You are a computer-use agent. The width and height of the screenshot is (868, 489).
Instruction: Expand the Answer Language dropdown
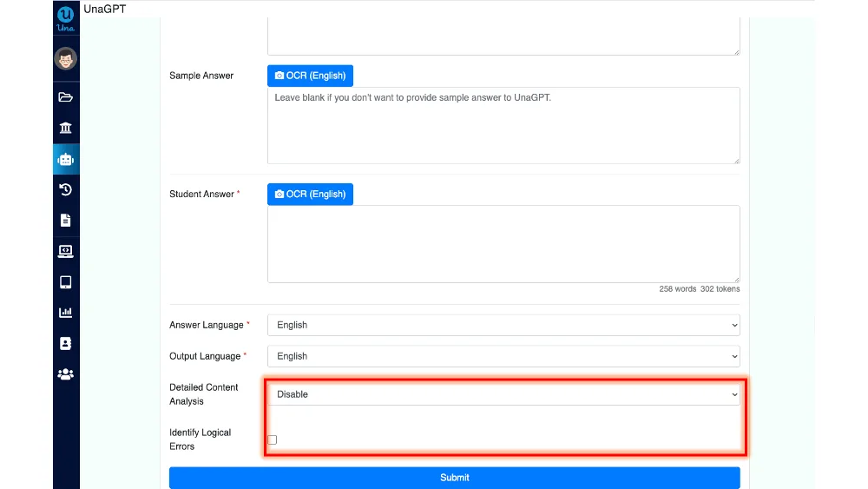[503, 325]
